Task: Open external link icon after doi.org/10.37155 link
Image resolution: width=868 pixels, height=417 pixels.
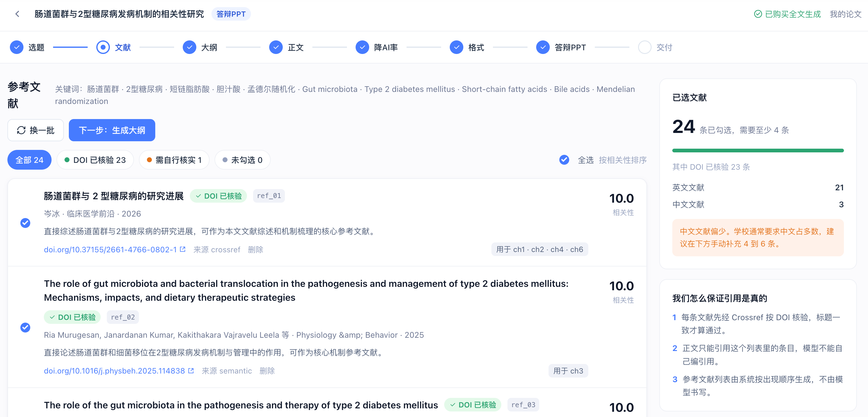Action: (183, 250)
